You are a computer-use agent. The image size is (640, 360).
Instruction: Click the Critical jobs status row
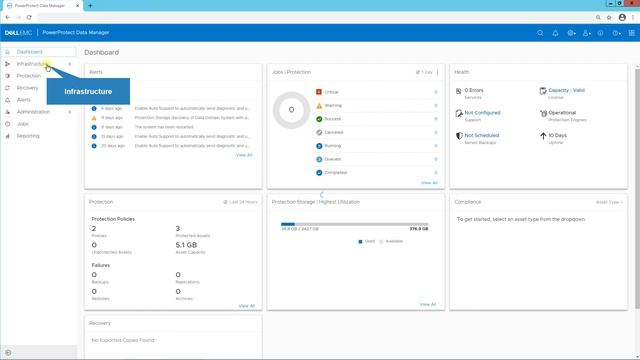point(377,92)
